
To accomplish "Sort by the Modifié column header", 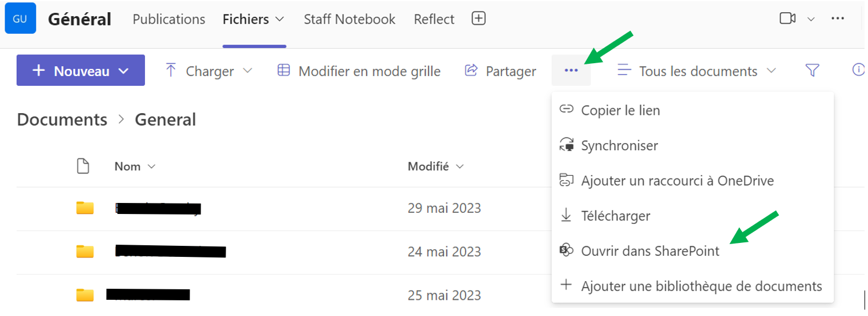I will coord(435,166).
